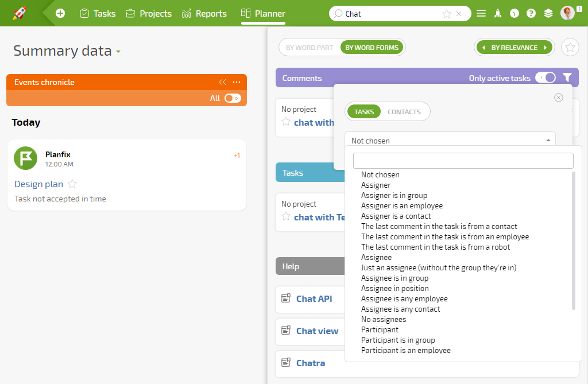Open the Chatra help article
The image size is (588, 384).
click(x=311, y=363)
